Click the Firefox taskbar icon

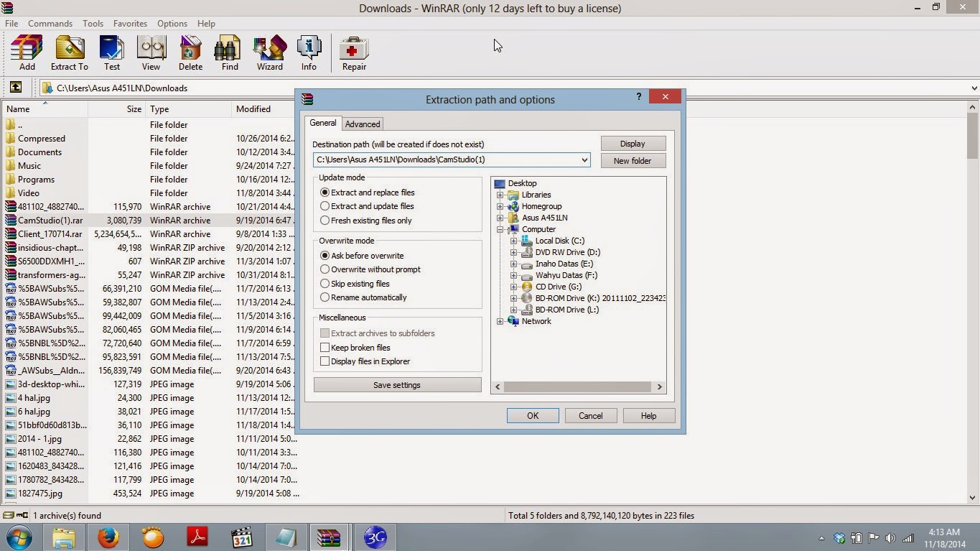pos(108,537)
